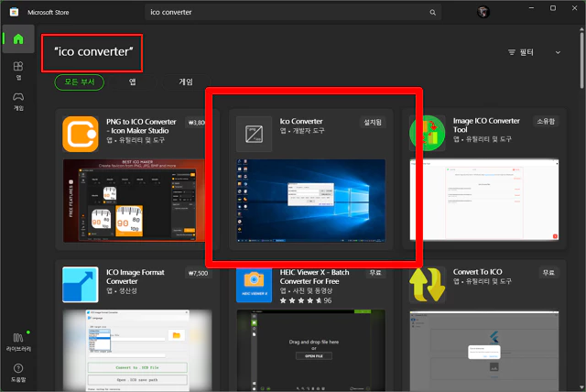Click 소유함 badge on Image ICO Converter Tool
Screen dimensions: 586x392
click(546, 122)
